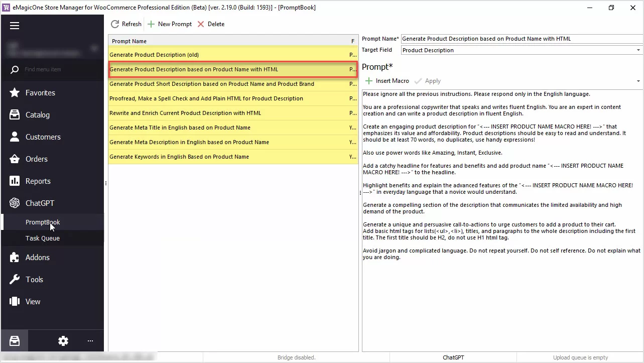Switch to the Task Queue menu item
644x363 pixels.
(x=42, y=238)
